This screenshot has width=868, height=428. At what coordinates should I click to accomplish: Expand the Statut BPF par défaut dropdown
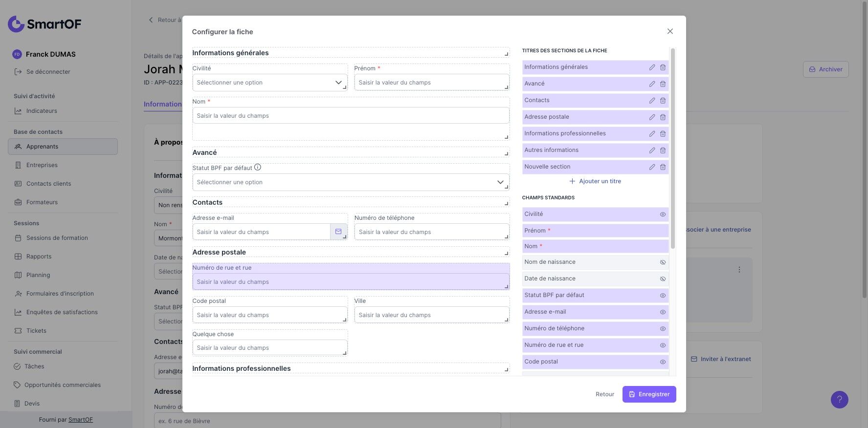coord(350,182)
